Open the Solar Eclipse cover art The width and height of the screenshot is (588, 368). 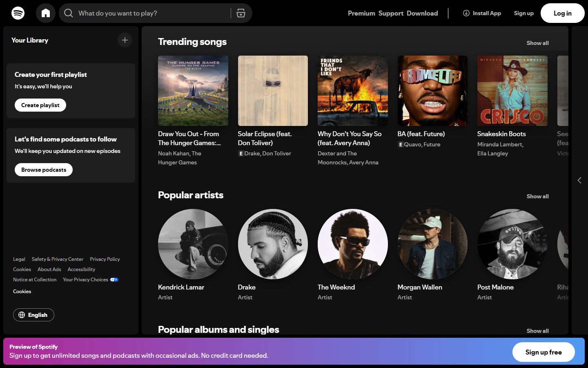coord(273,91)
